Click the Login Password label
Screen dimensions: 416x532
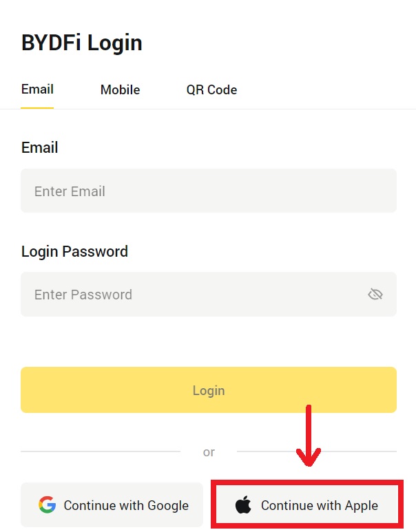(74, 252)
